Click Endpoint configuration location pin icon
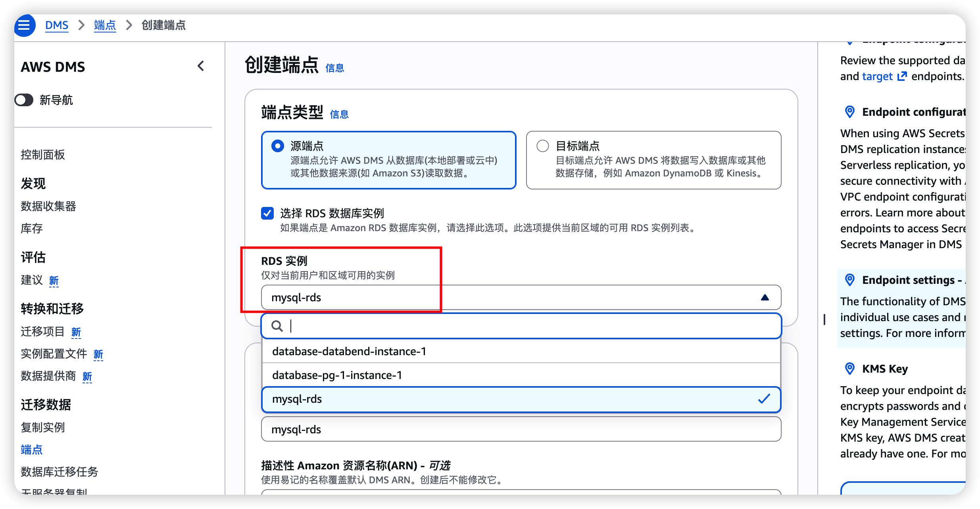 pyautogui.click(x=849, y=112)
